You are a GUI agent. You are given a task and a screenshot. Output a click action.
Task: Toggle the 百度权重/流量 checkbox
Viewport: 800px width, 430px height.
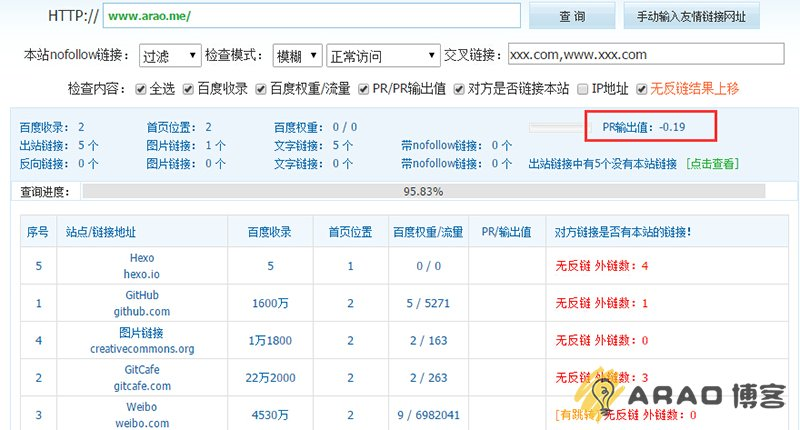pos(261,89)
